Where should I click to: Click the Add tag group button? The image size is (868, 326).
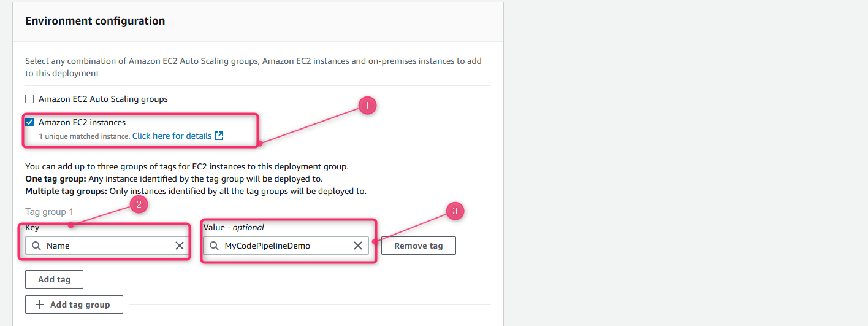[x=74, y=305]
